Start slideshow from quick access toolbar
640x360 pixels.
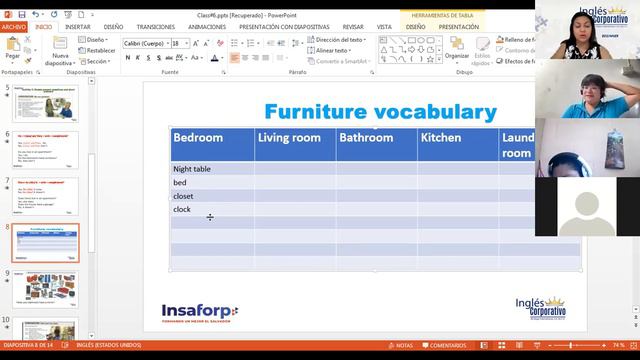pyautogui.click(x=68, y=15)
